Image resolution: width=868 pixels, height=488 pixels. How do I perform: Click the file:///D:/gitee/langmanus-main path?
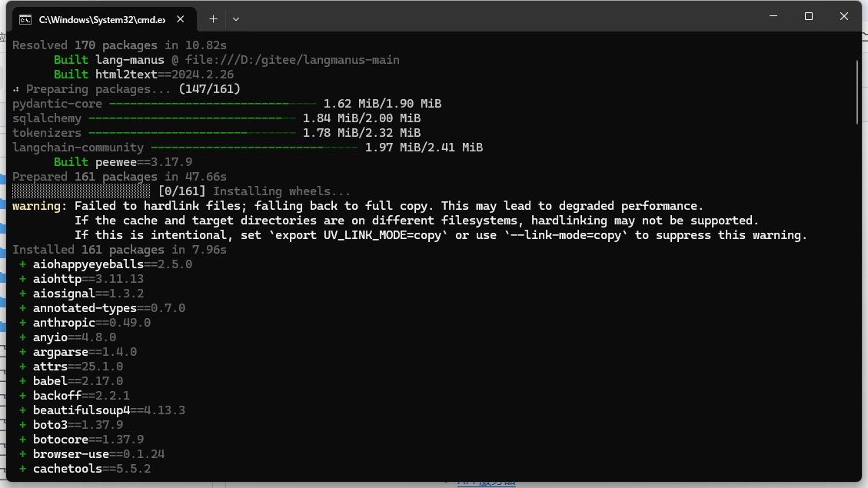(x=292, y=60)
